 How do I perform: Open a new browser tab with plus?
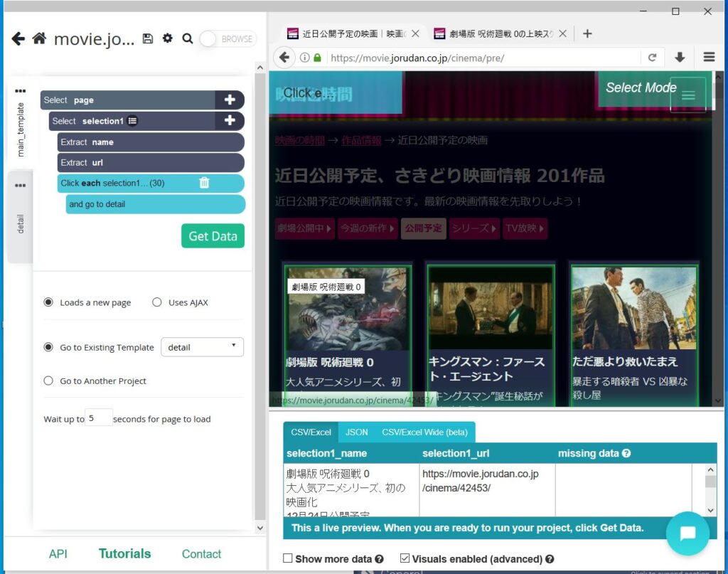click(587, 33)
